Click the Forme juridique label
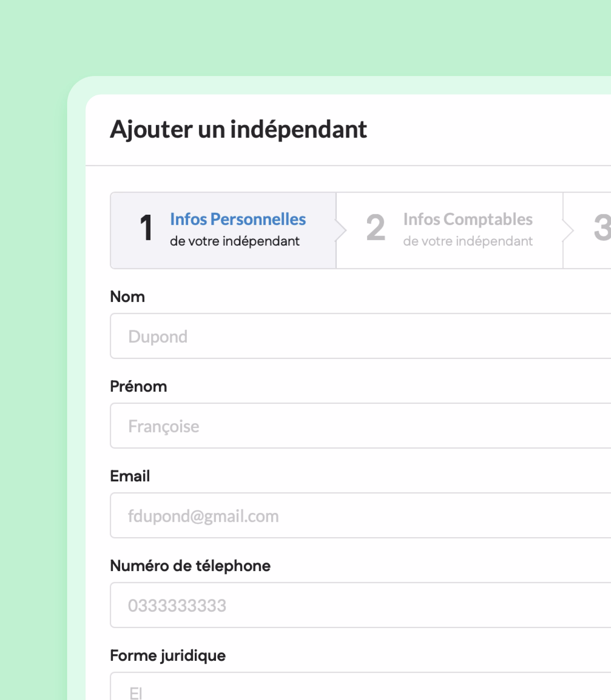Screen dimensions: 611x700 (168, 656)
